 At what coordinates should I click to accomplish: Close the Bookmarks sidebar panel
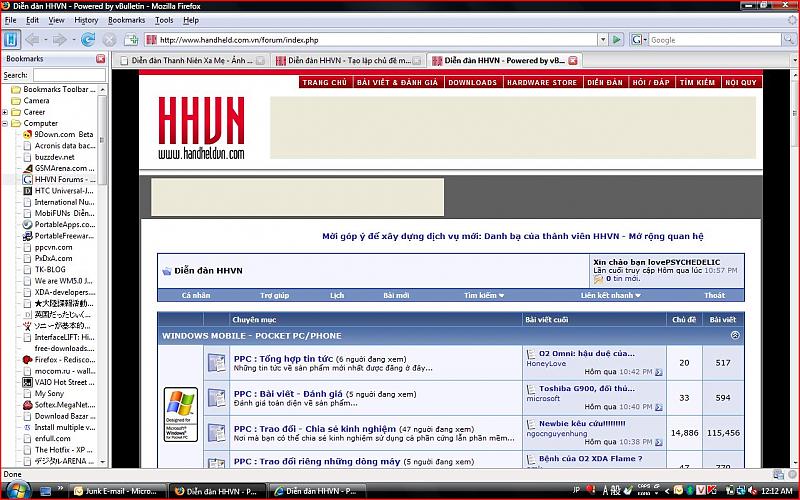click(x=100, y=60)
